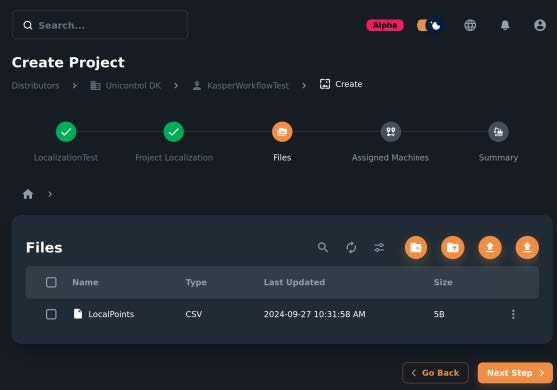Click the search icon in Files panel
Image resolution: width=557 pixels, height=390 pixels.
point(323,247)
